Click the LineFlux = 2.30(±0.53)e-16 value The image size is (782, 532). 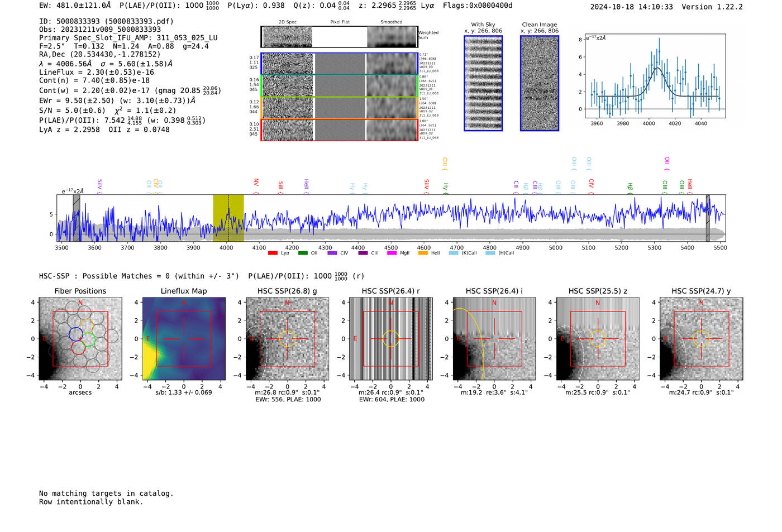coord(97,72)
